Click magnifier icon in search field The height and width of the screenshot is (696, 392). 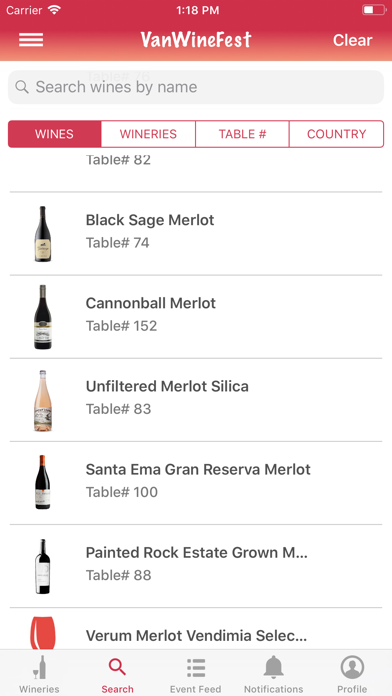coord(22,87)
